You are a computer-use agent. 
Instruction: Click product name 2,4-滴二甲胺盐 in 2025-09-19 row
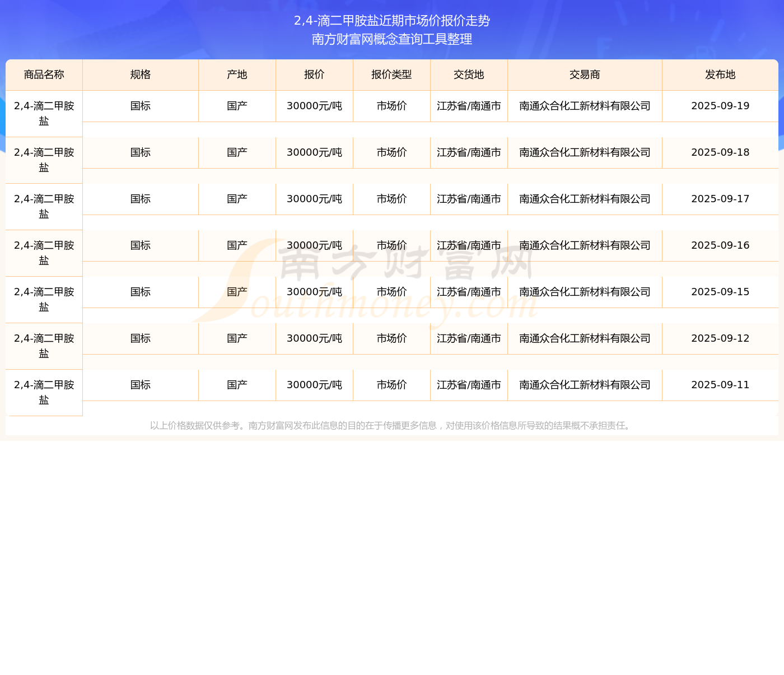pos(44,113)
